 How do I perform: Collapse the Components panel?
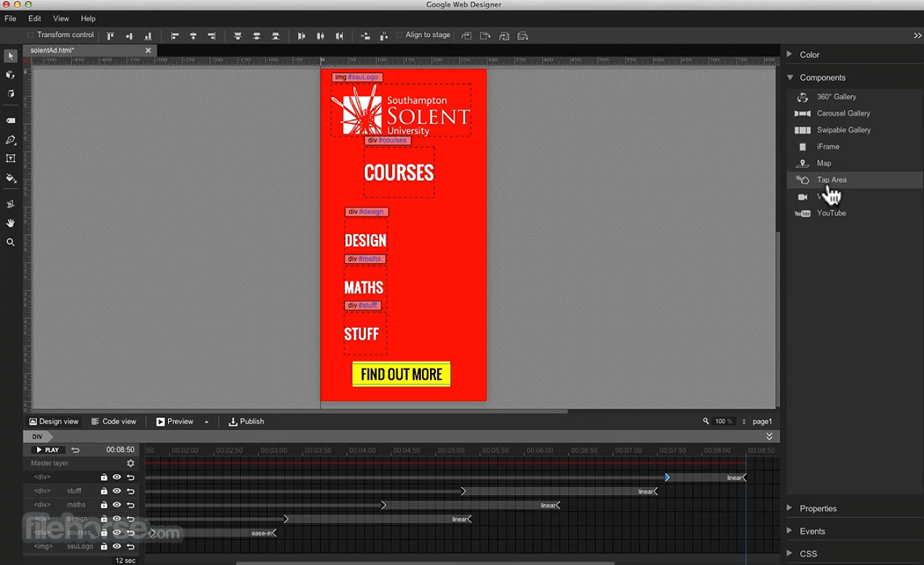coord(789,77)
